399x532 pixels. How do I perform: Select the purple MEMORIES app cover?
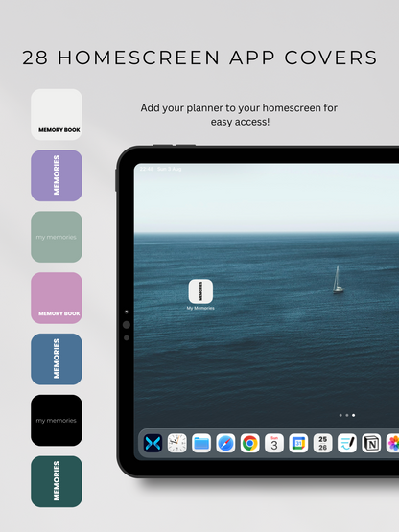pyautogui.click(x=57, y=175)
